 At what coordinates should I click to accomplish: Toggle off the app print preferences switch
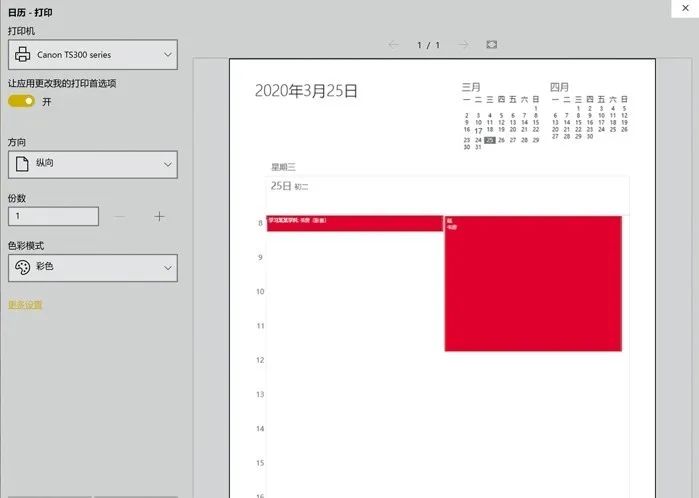pos(21,101)
